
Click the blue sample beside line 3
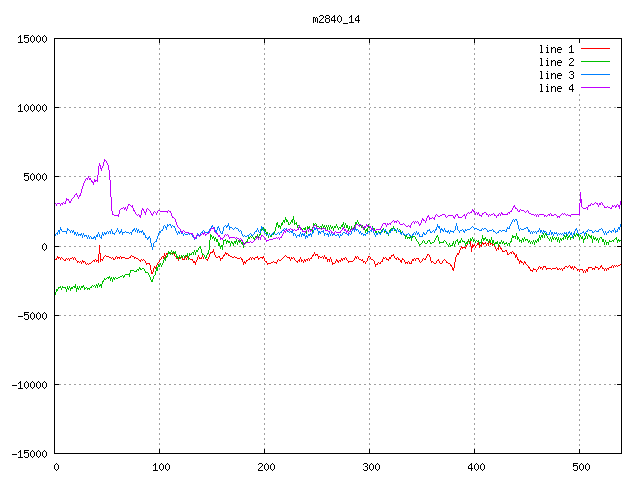[595, 75]
